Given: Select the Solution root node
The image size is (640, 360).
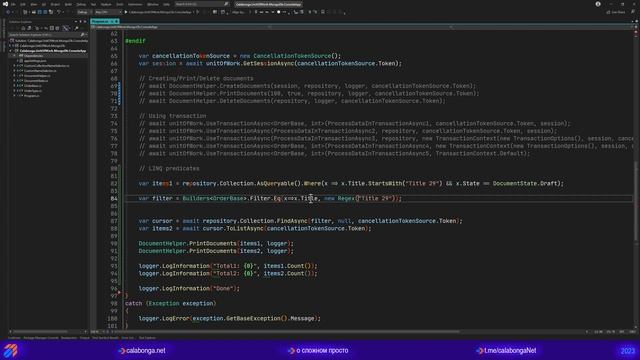Looking at the screenshot, I should tap(49, 41).
